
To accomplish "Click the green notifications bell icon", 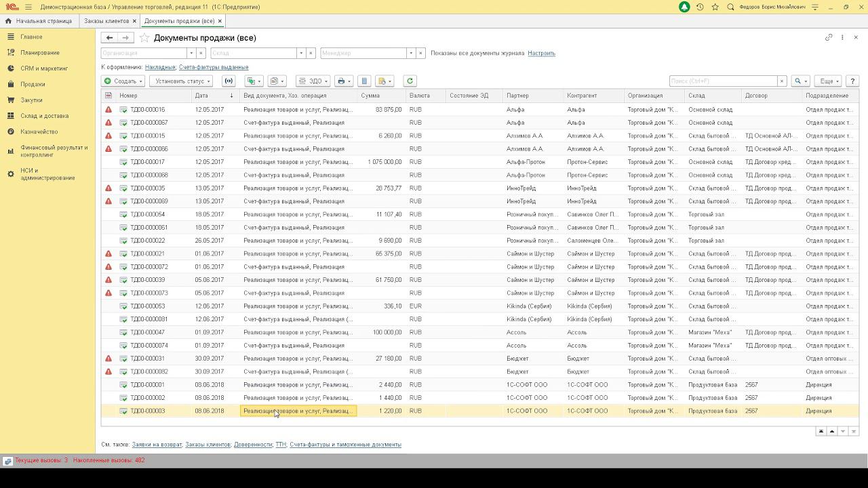I will pos(684,7).
